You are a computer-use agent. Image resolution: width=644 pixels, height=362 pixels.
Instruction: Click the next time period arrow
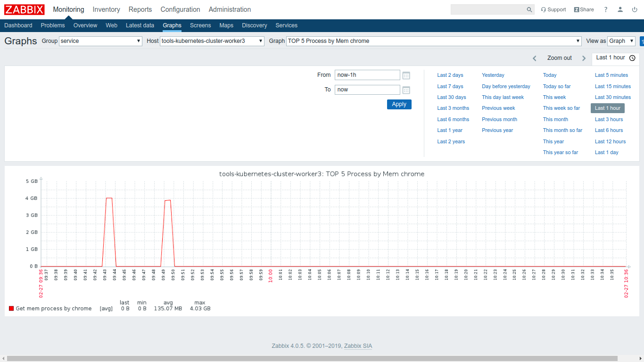584,58
